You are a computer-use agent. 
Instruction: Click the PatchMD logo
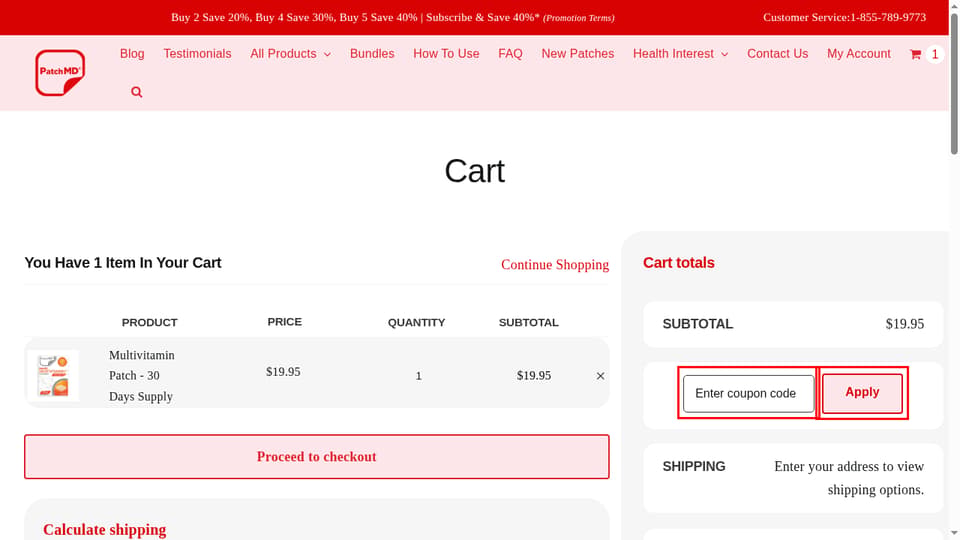(60, 73)
